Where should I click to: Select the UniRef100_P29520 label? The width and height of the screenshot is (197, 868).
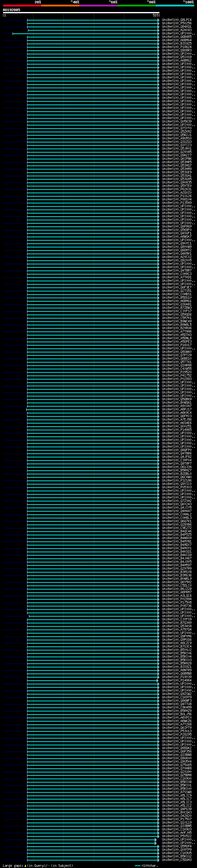[177, 372]
